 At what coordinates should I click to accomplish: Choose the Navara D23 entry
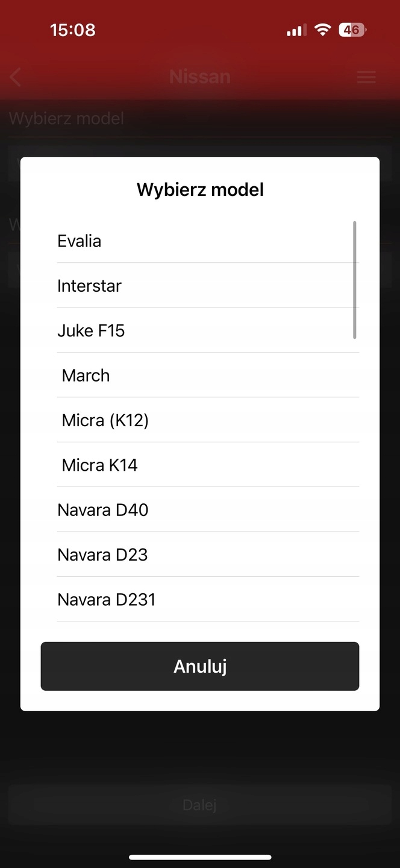click(x=102, y=555)
